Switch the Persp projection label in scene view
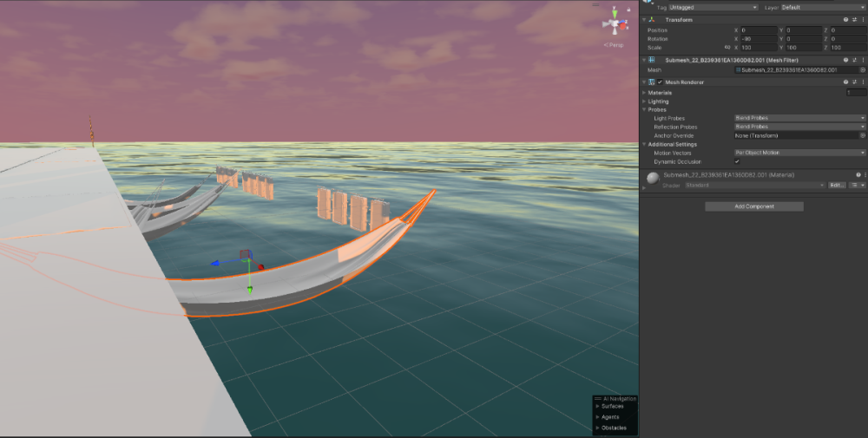 (615, 45)
